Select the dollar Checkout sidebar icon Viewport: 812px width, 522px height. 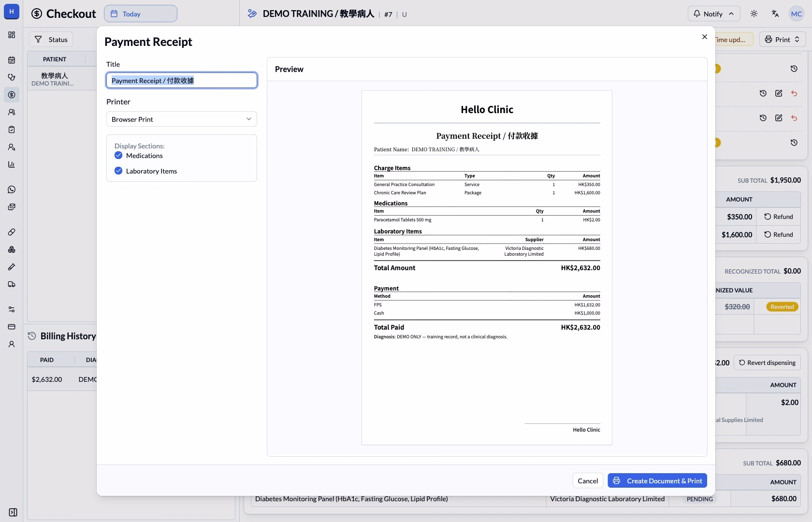pos(12,95)
